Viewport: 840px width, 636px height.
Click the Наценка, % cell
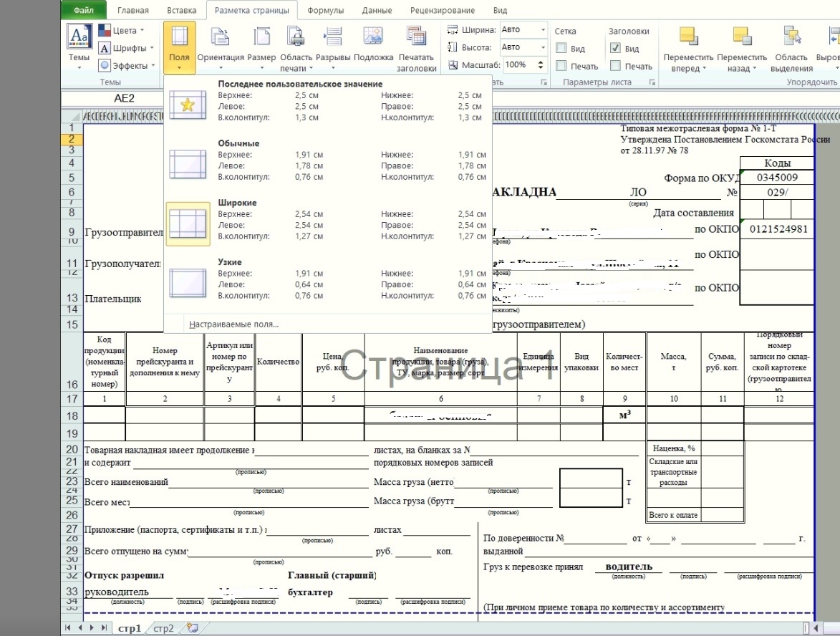pos(673,448)
